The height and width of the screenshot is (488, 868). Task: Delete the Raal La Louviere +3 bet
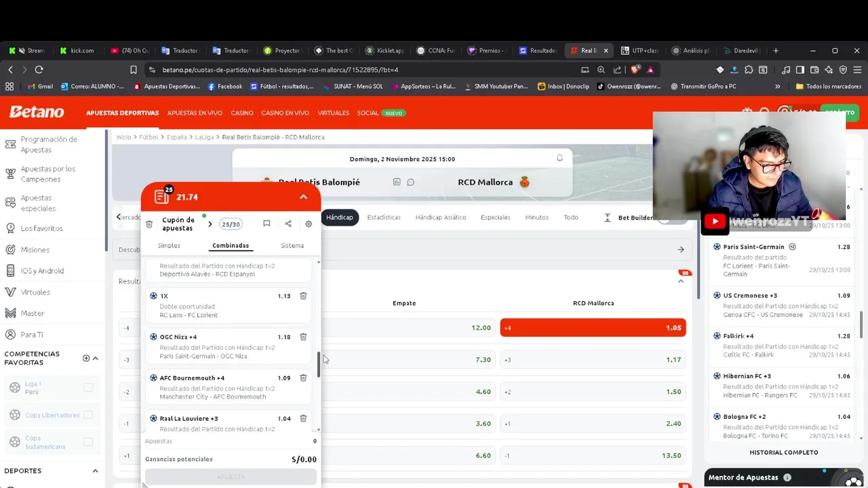click(x=303, y=418)
